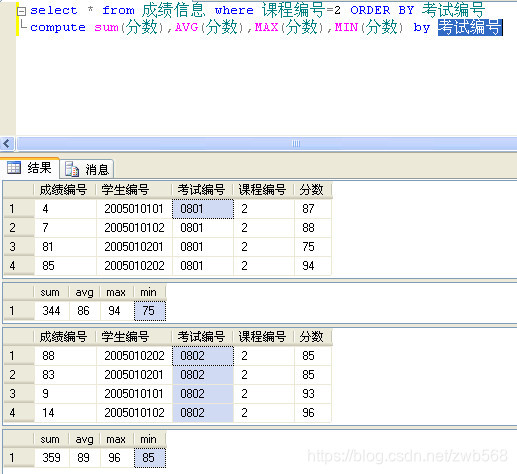The image size is (517, 474).
Task: Click row header 2 for 成绩编号 83
Action: [x=19, y=375]
